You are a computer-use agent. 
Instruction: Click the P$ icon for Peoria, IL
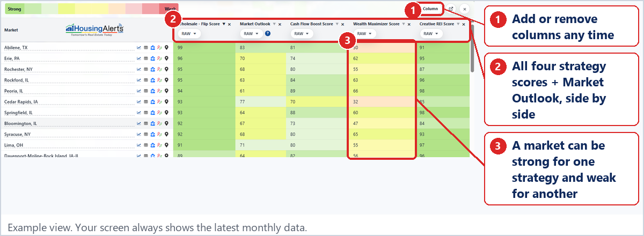point(159,91)
